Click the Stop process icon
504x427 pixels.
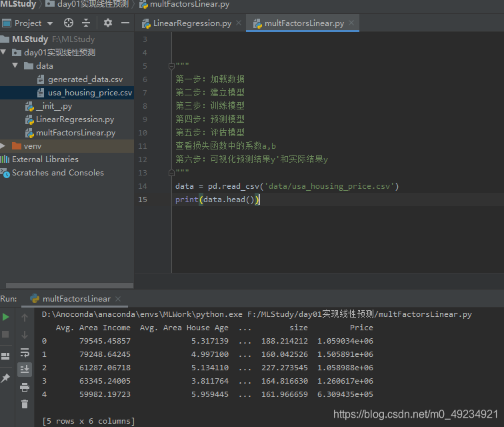click(x=5, y=334)
